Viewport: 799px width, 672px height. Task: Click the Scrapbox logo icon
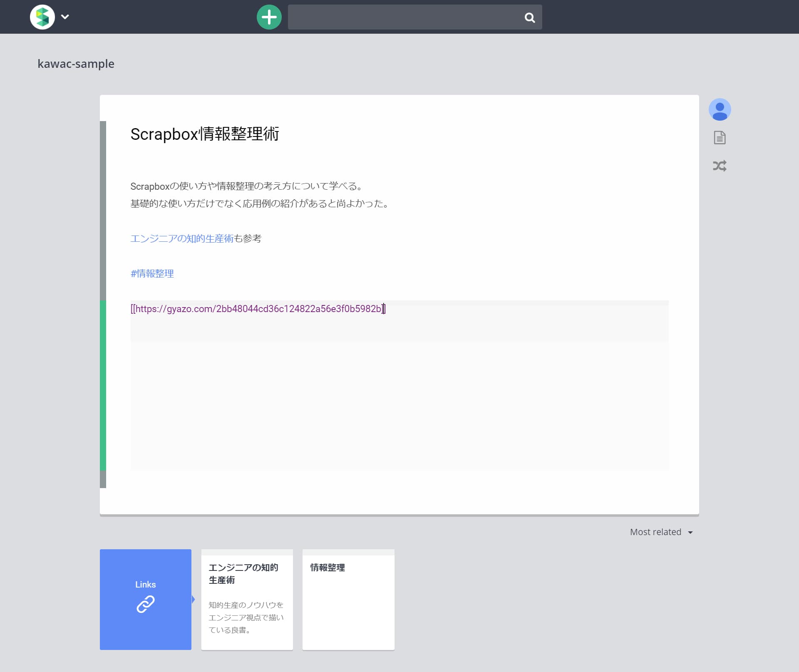click(42, 17)
